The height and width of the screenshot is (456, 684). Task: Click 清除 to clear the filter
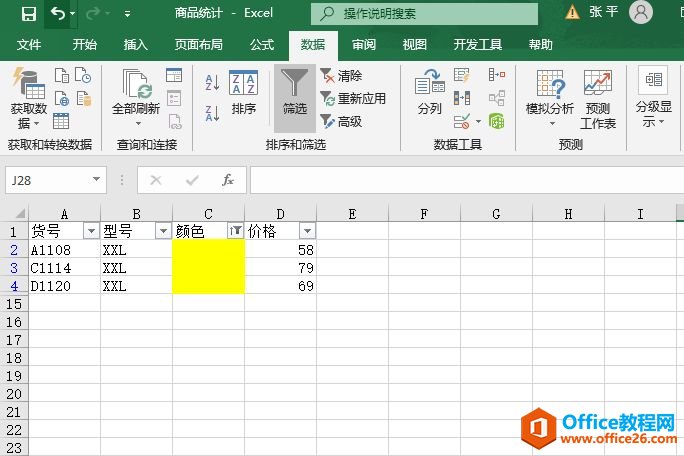tap(341, 75)
